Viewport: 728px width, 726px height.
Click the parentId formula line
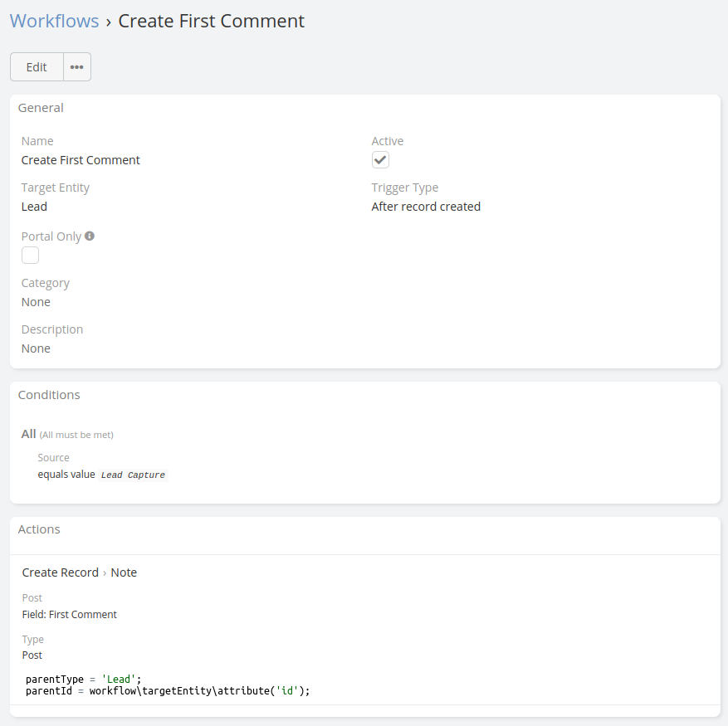168,690
